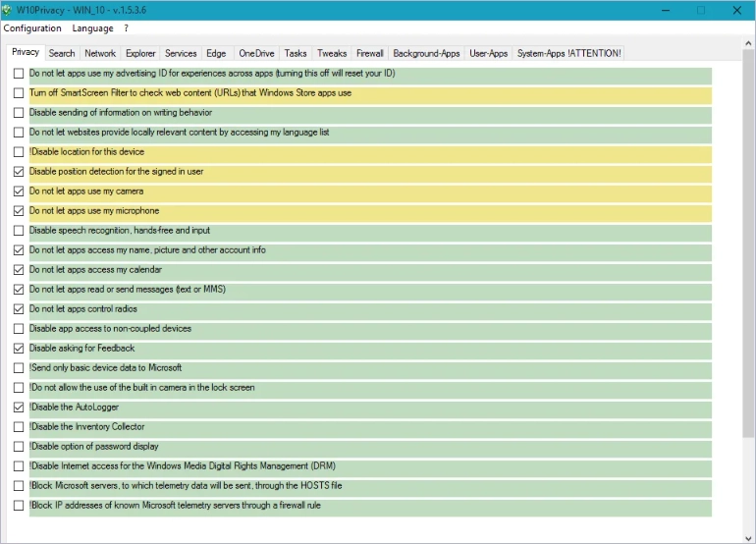The height and width of the screenshot is (544, 756).
Task: Uncheck 'Do not let apps use my camera'
Action: pyautogui.click(x=19, y=191)
